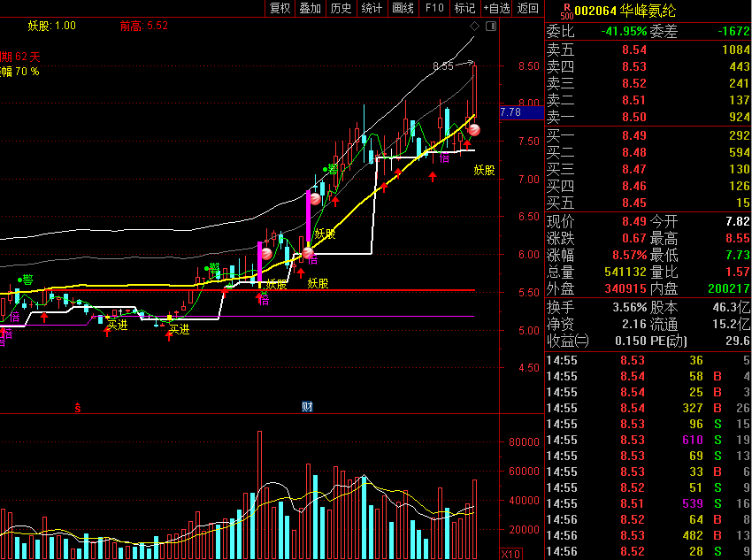Click the 标记 mark button
The width and height of the screenshot is (752, 560).
point(464,8)
